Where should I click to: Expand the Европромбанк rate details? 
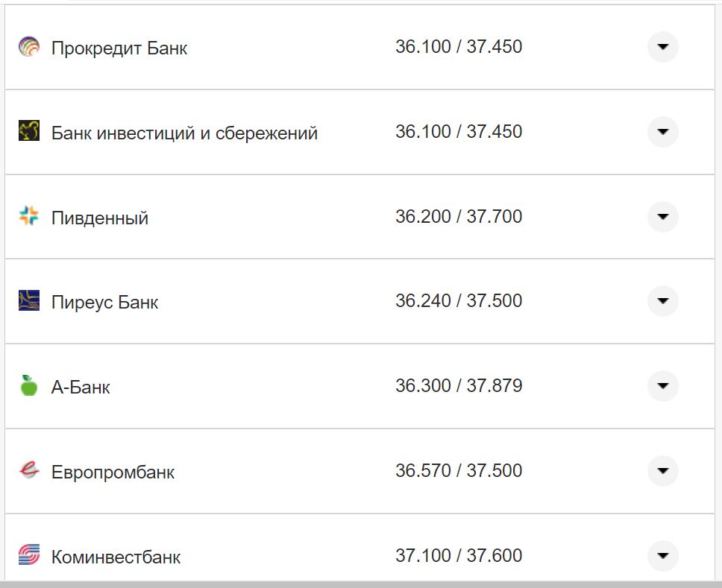point(662,471)
